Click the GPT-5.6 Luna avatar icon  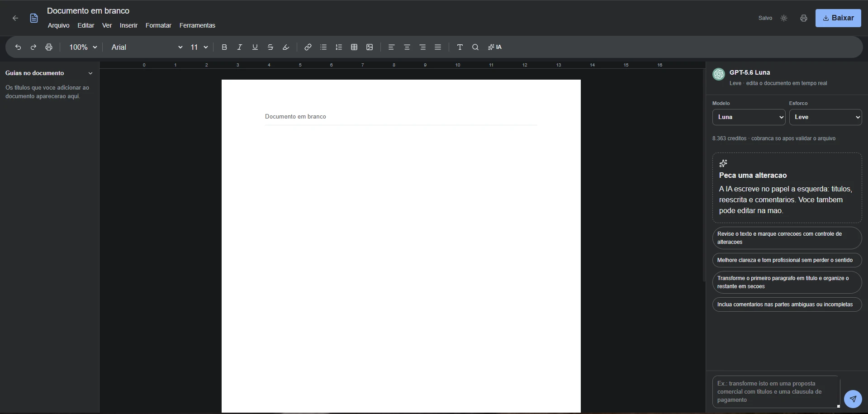click(x=719, y=74)
